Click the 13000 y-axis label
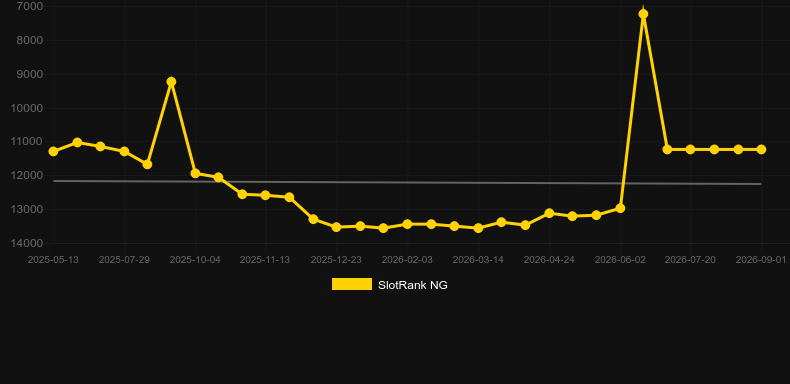This screenshot has width=790, height=384. [x=27, y=209]
